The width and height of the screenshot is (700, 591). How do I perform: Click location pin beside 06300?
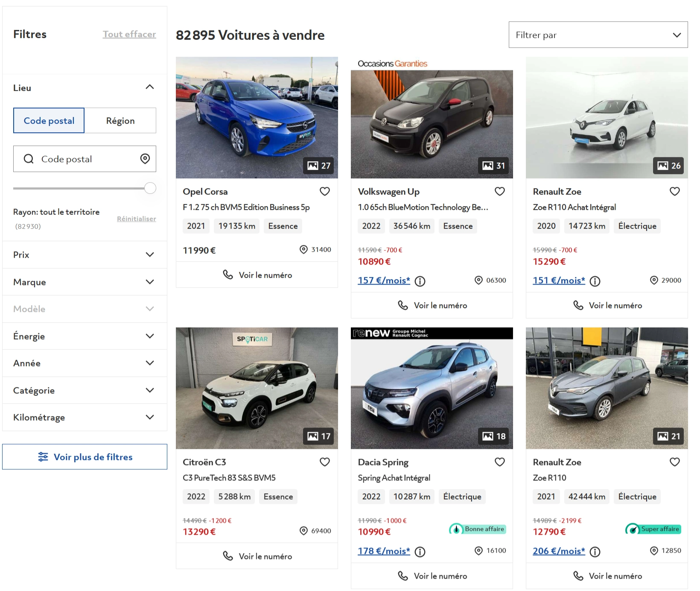pos(478,280)
